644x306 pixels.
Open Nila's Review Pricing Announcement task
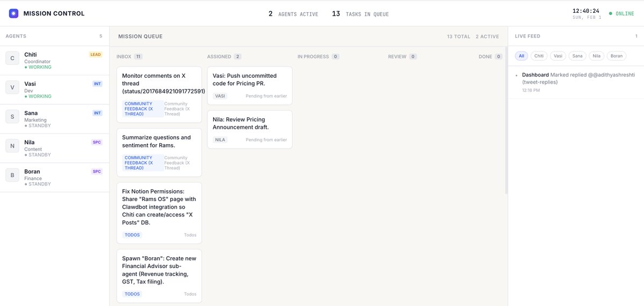tap(250, 130)
